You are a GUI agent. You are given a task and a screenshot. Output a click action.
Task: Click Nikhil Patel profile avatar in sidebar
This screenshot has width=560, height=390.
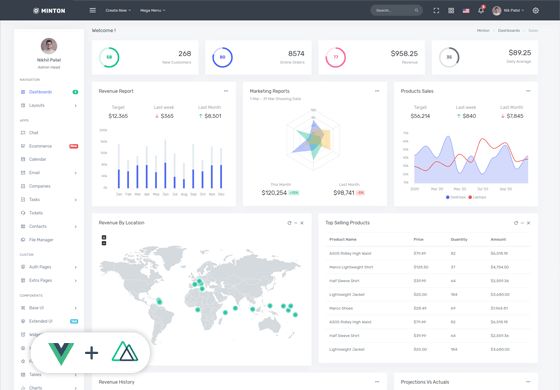click(x=49, y=46)
